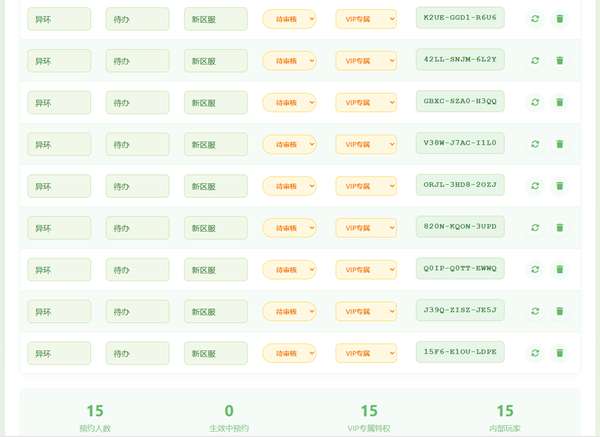Open the 待审核 status dropdown in 15F6 row
The height and width of the screenshot is (437, 600).
[290, 353]
